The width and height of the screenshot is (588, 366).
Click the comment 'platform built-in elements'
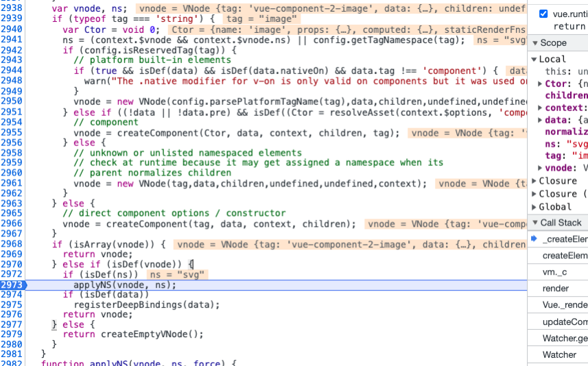[x=152, y=60]
